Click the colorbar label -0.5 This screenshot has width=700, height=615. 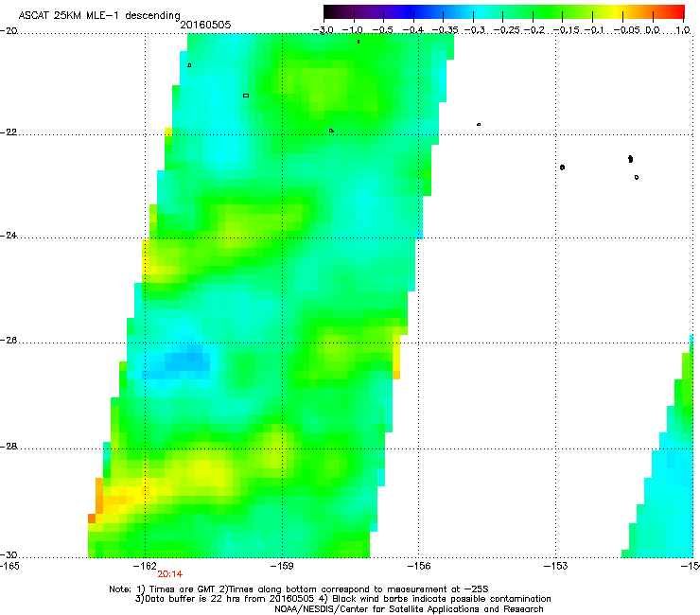pos(383,30)
